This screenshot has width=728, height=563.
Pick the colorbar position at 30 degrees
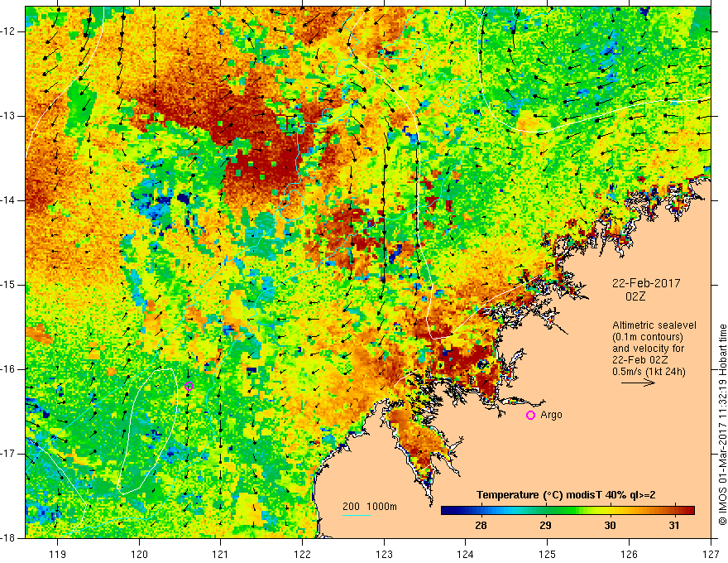coord(610,510)
